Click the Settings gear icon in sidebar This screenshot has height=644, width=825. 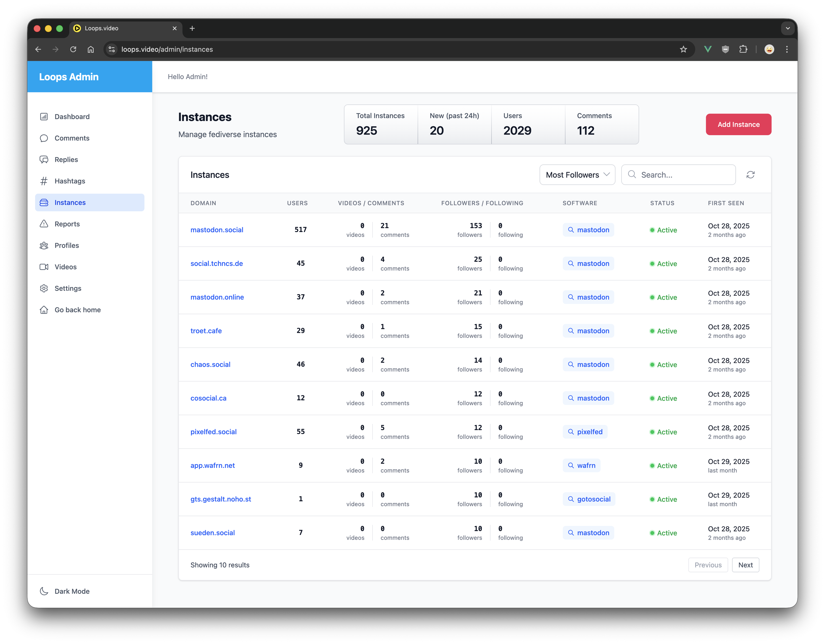click(44, 288)
